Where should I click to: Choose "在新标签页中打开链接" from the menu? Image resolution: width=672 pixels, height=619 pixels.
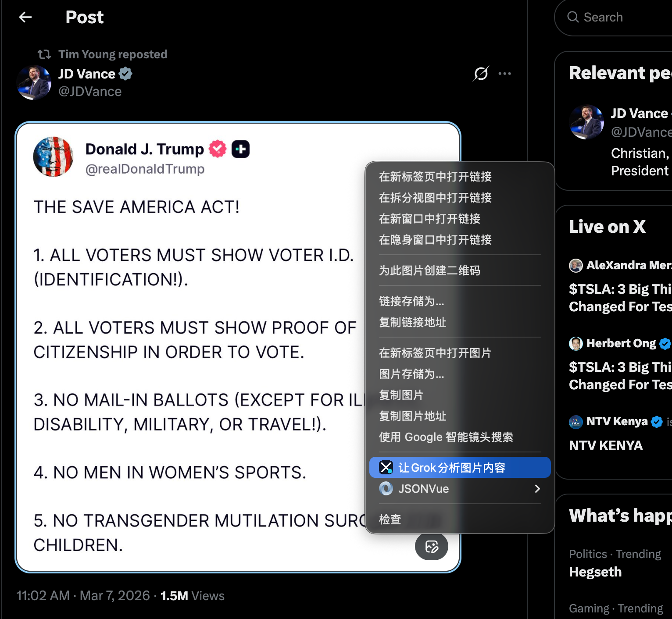point(435,177)
